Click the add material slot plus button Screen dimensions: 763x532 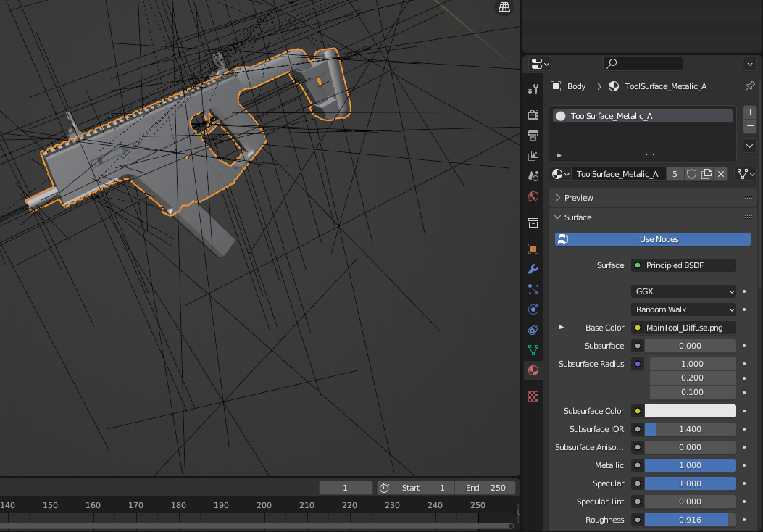click(x=750, y=112)
